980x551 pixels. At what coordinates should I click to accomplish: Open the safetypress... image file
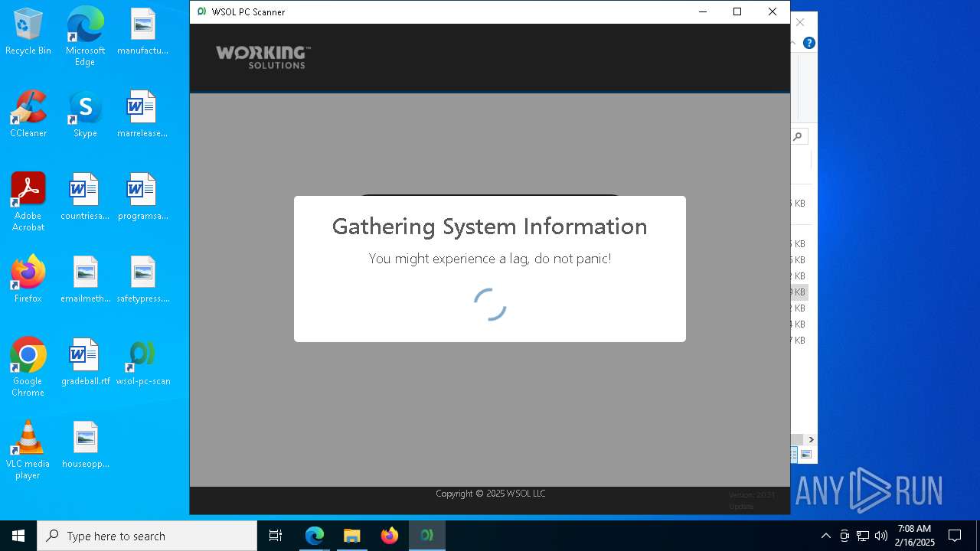tap(142, 279)
